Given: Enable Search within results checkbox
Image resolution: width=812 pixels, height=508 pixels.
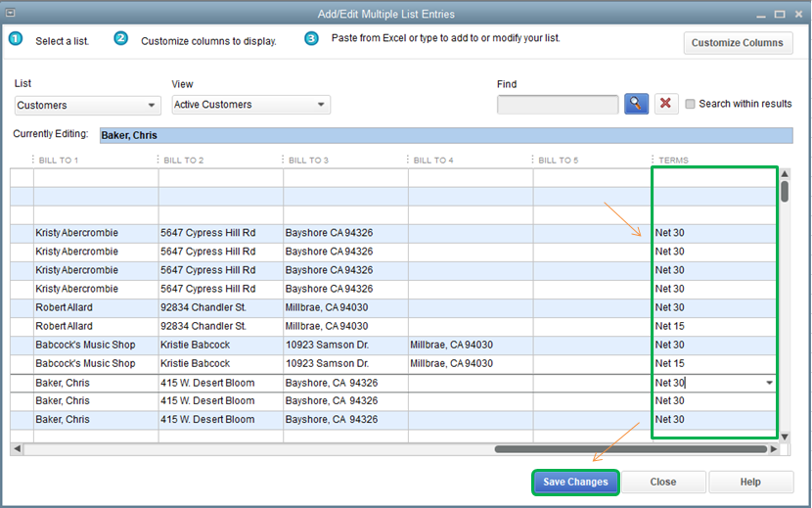Looking at the screenshot, I should pos(690,104).
